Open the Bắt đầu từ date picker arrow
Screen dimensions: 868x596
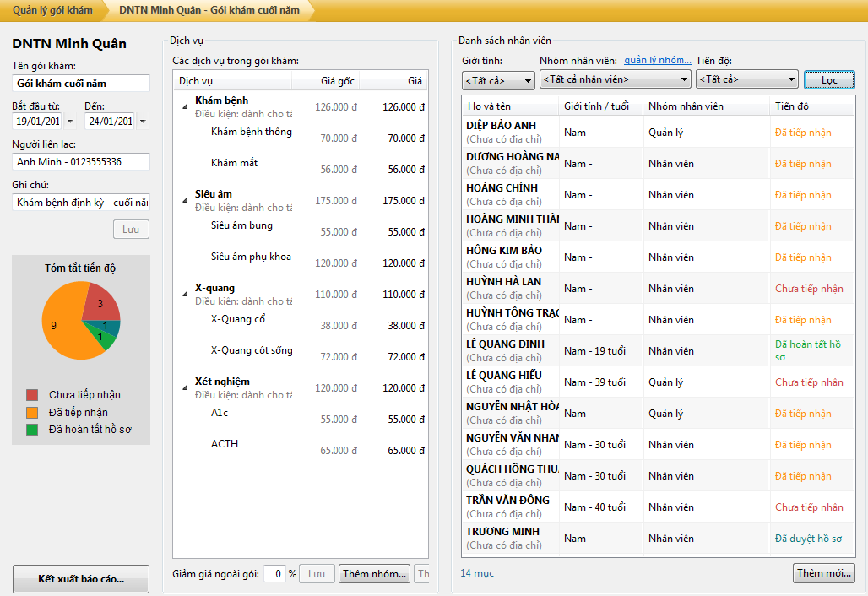(69, 122)
